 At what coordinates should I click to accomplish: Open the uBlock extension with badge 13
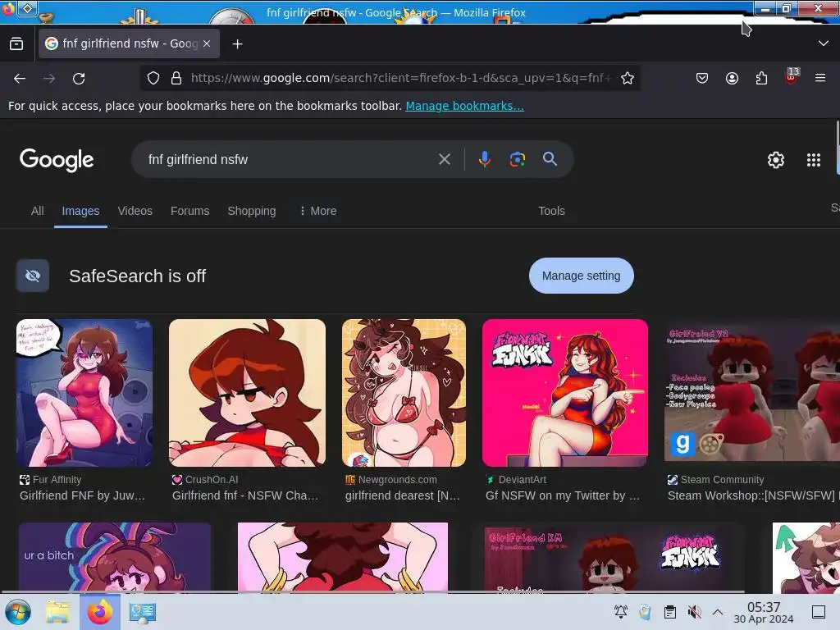792,76
